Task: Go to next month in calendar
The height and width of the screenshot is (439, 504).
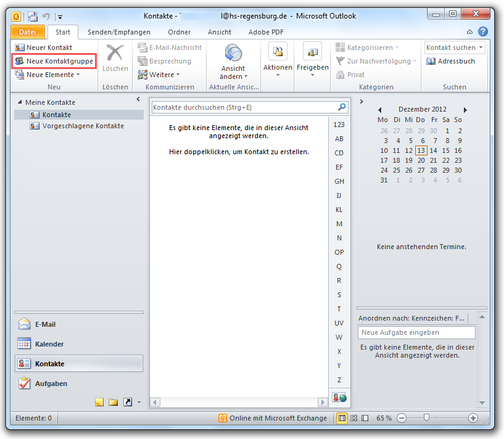Action: pos(465,110)
